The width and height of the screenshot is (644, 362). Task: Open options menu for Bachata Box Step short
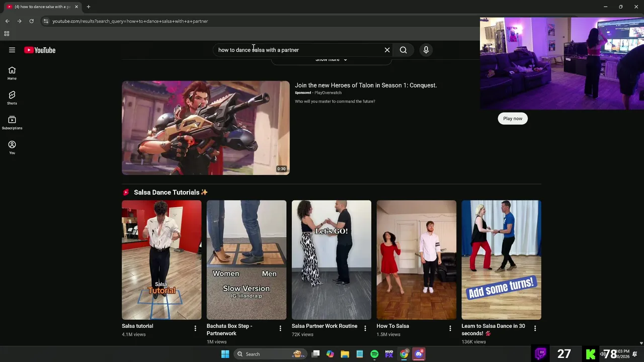pyautogui.click(x=280, y=328)
